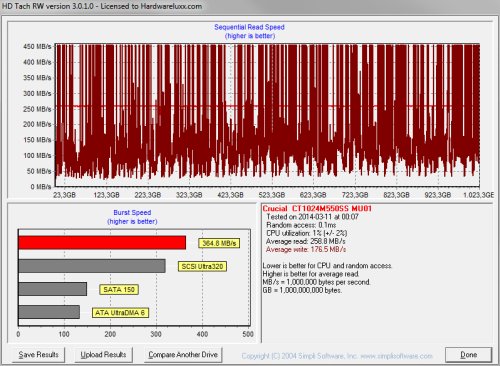Click the Crucial CT1024M550SS drive name
Screen dimensions: 500x366
[317, 209]
